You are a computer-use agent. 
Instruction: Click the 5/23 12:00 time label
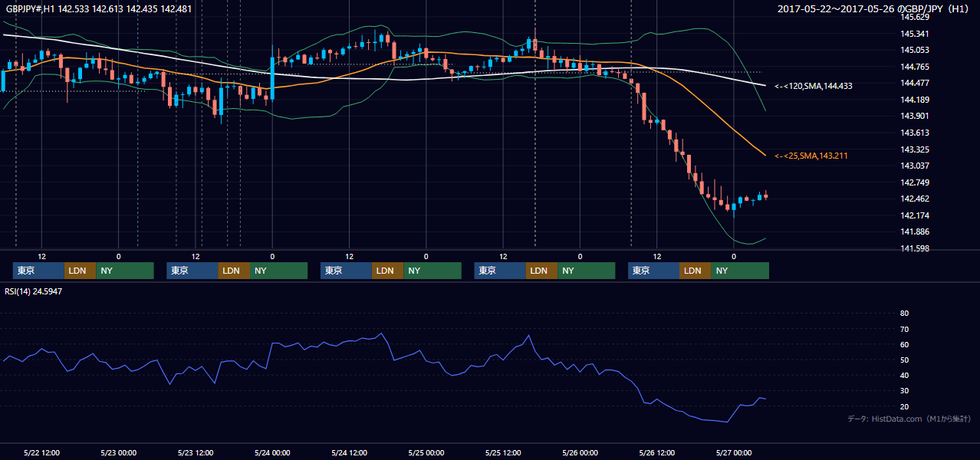tap(196, 452)
